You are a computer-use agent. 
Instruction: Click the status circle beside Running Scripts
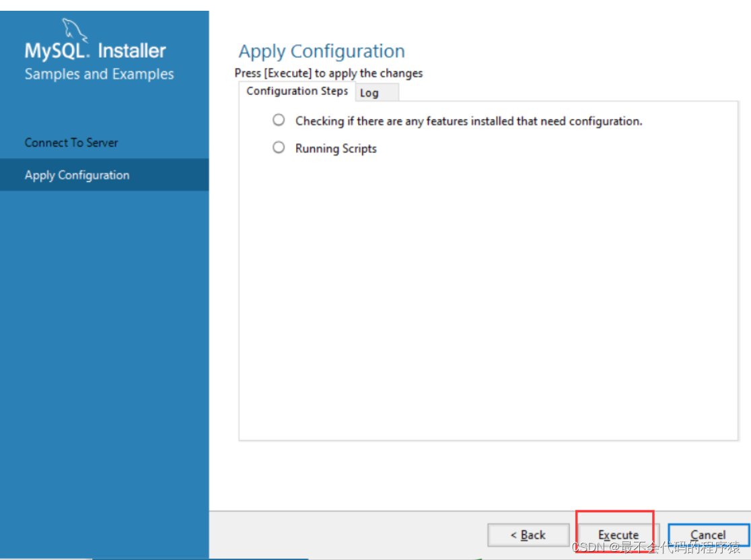(279, 147)
